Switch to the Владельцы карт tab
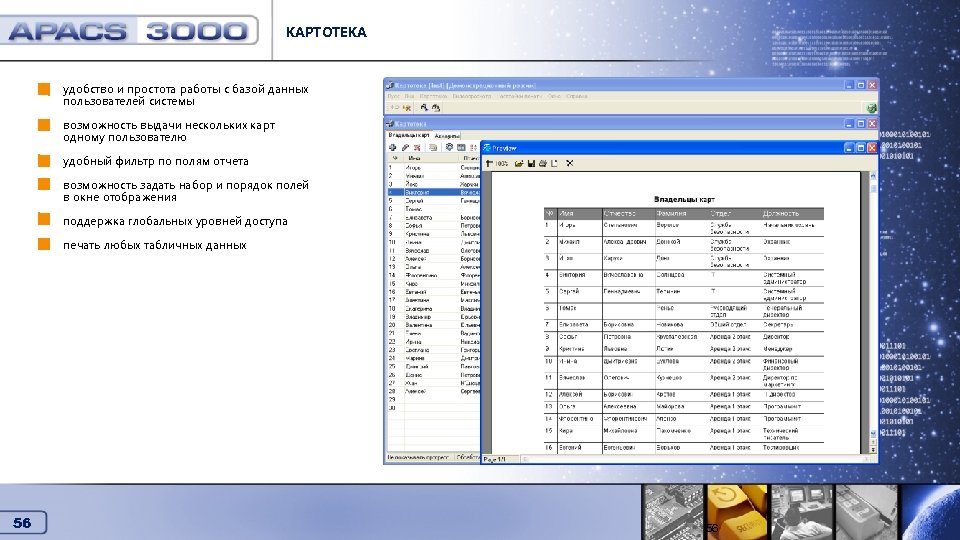 [409, 135]
